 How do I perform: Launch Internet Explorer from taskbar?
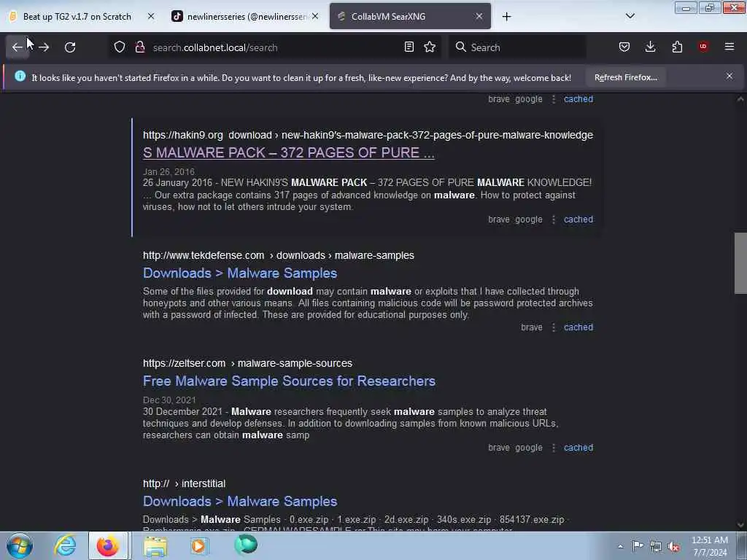65,545
